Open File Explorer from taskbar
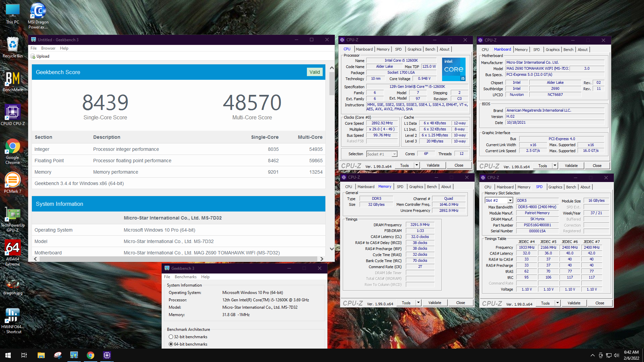 pos(41,355)
